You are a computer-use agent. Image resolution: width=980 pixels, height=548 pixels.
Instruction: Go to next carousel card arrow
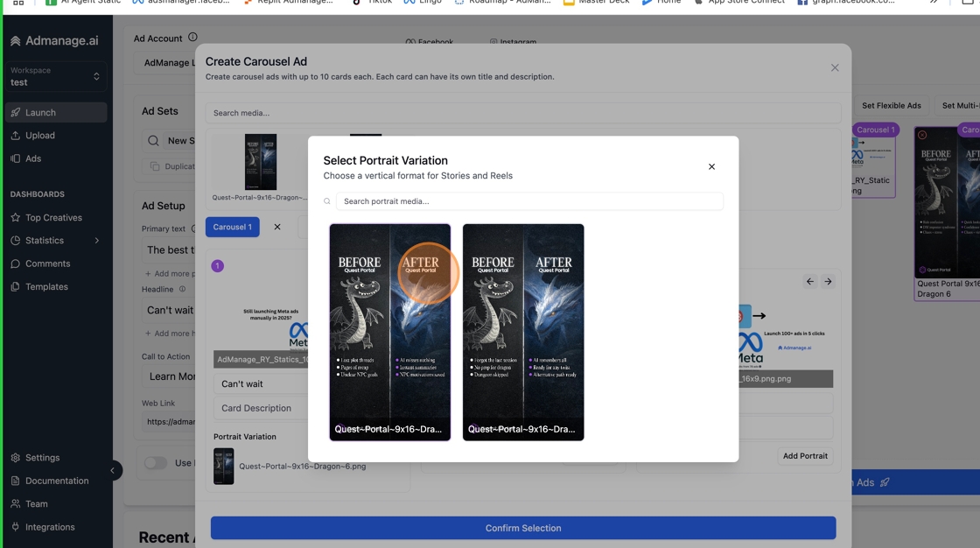pos(828,282)
